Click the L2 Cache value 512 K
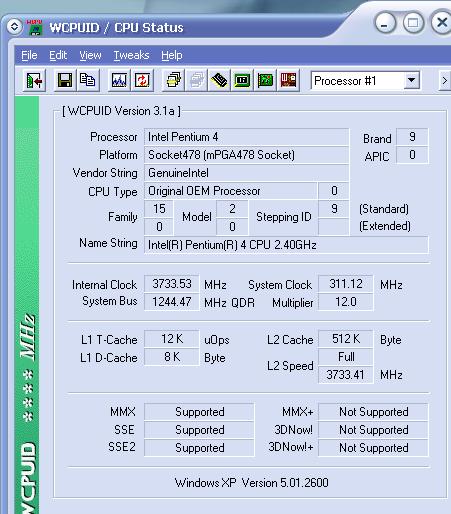Image resolution: width=451 pixels, height=514 pixels. pyautogui.click(x=346, y=339)
